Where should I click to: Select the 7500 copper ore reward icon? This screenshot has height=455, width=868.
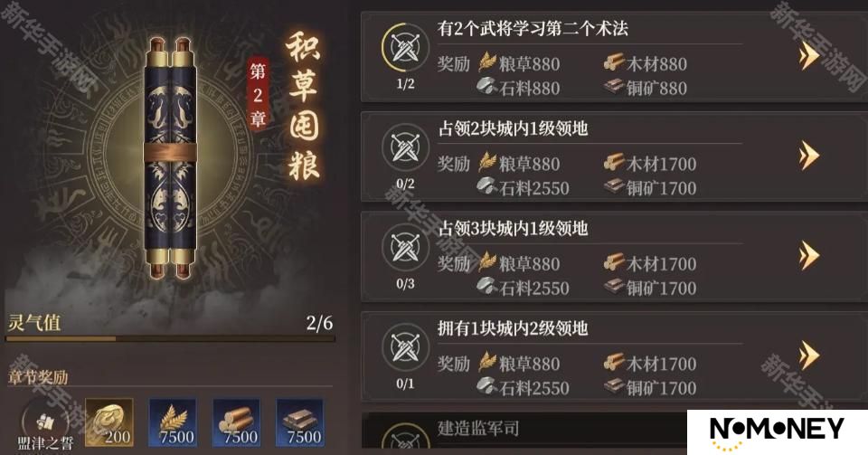point(300,422)
